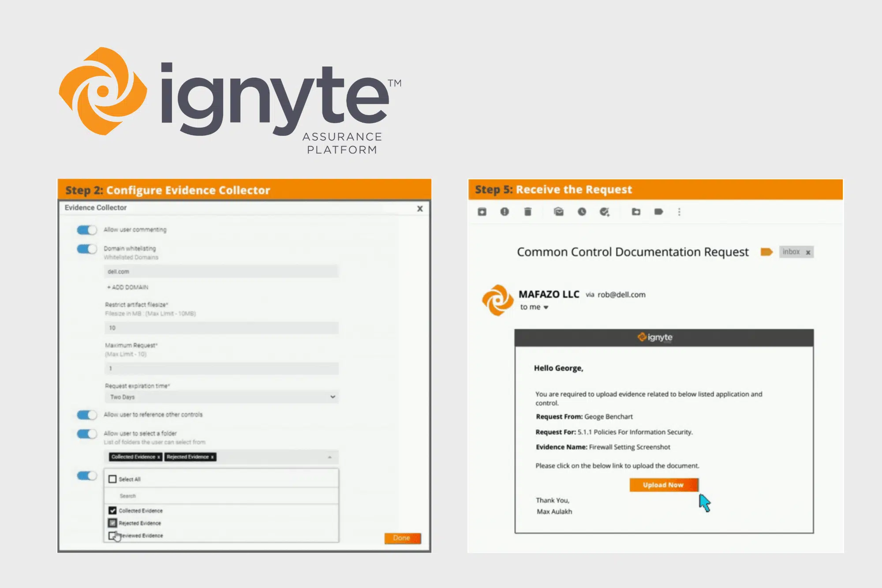Viewport: 882px width, 588px height.
Task: Click the Delete trash icon
Action: click(527, 212)
